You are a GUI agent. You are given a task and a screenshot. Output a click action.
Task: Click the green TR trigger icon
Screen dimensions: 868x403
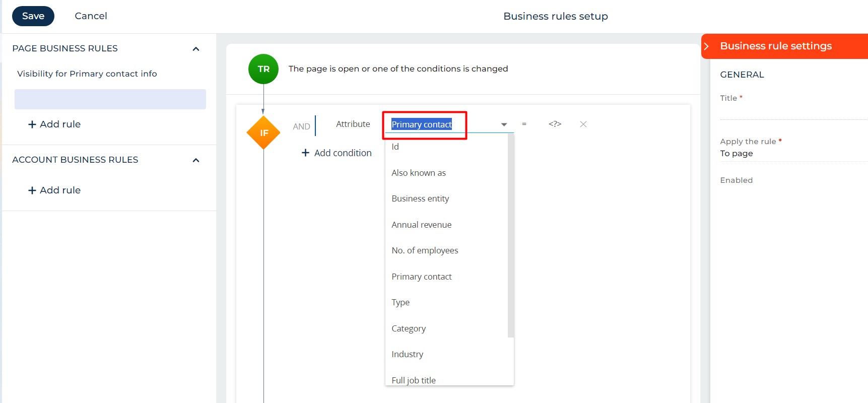263,69
